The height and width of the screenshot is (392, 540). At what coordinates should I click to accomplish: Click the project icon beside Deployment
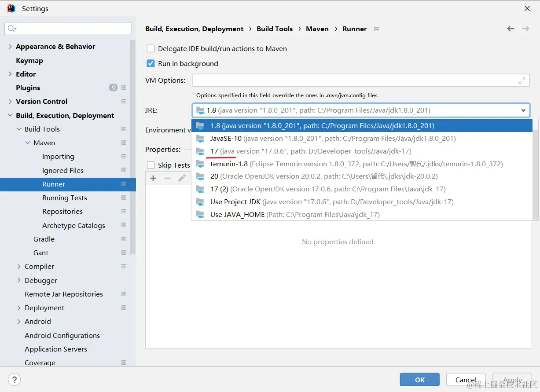pyautogui.click(x=124, y=308)
